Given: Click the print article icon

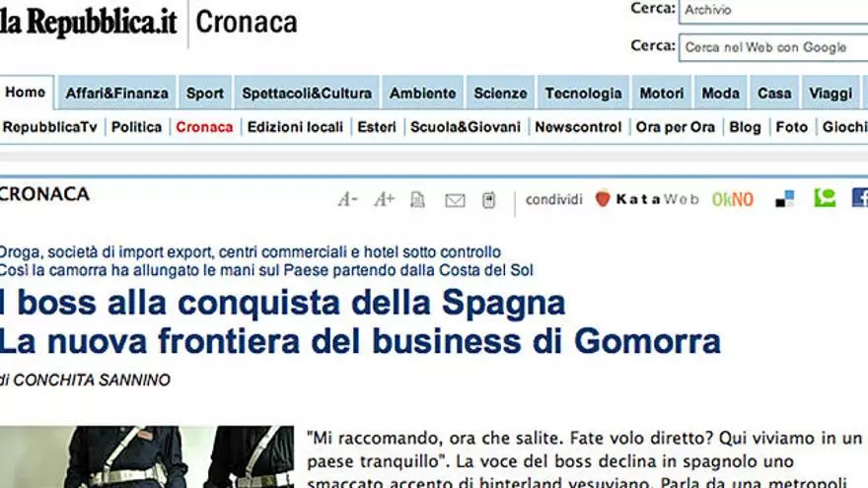Looking at the screenshot, I should pyautogui.click(x=418, y=200).
